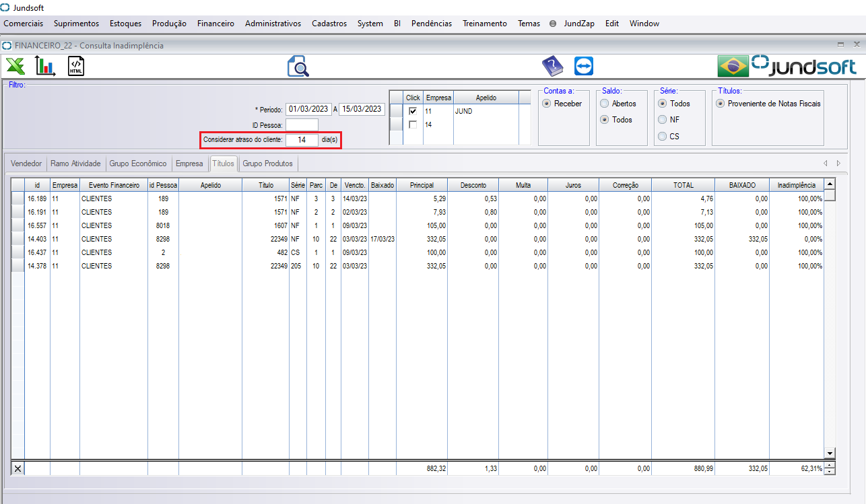This screenshot has height=504, width=866.
Task: Click the Brazil flag icon
Action: pyautogui.click(x=733, y=66)
